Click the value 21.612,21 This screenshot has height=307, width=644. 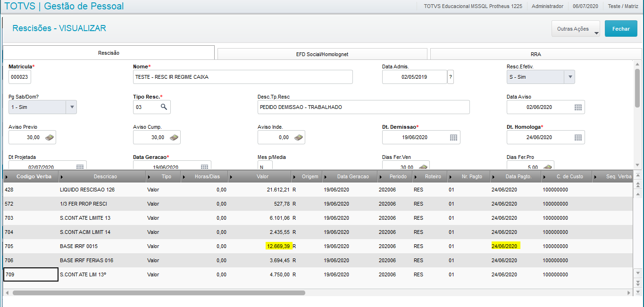(x=278, y=190)
